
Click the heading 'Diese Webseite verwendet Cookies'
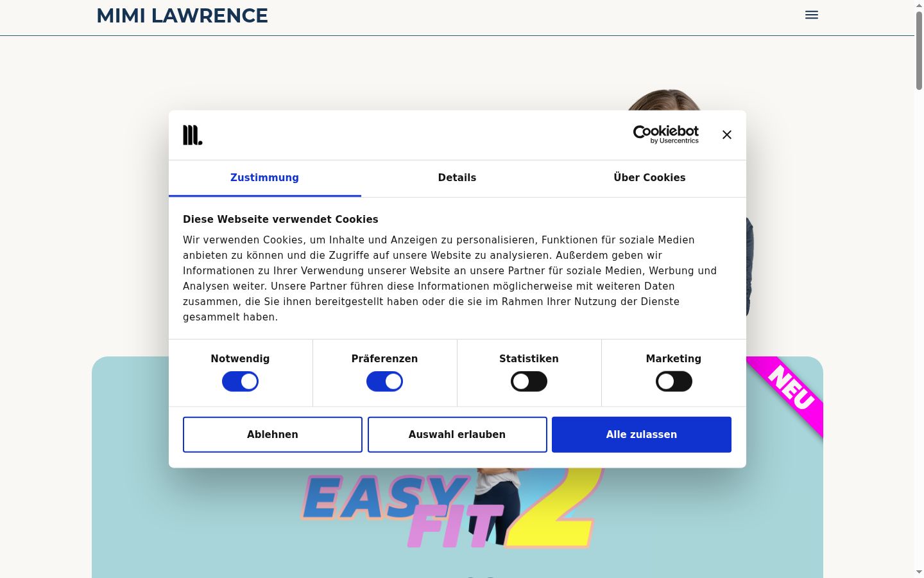point(280,220)
